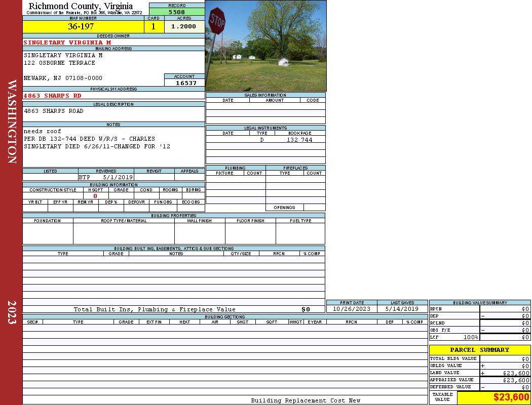Click the legal description 4863 SHARPS ROAD
532x405 pixels.
coord(54,111)
